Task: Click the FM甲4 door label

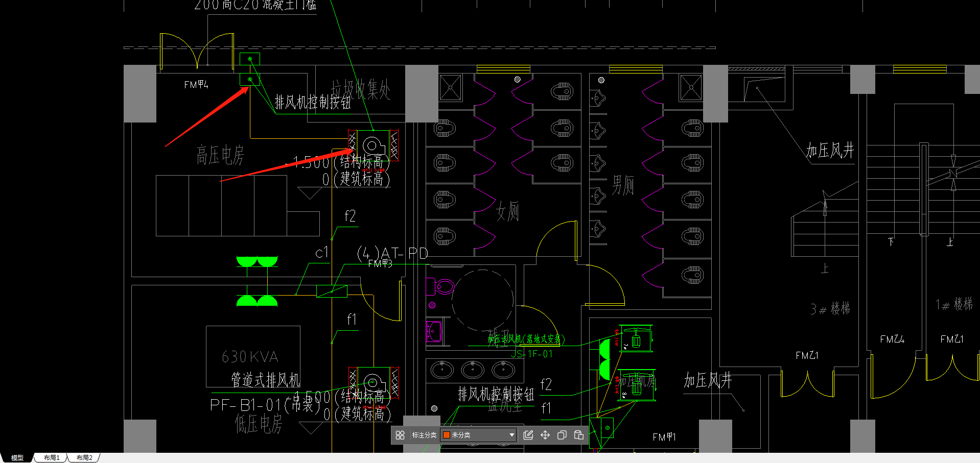Action: click(x=196, y=85)
